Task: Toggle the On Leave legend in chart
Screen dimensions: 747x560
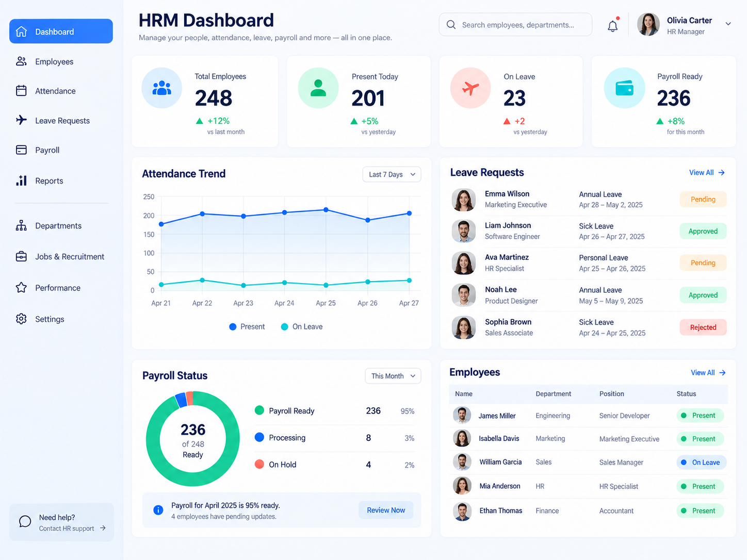Action: click(302, 326)
